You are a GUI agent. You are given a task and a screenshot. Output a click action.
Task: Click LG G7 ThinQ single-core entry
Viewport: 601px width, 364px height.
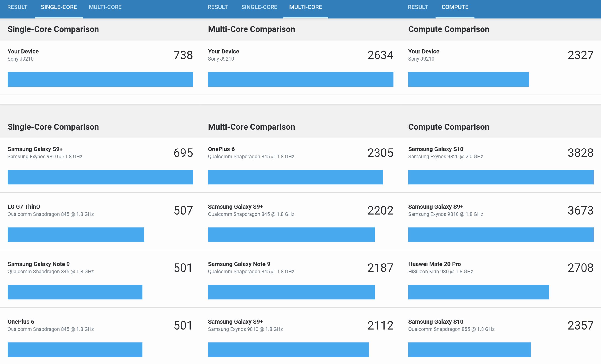pos(100,221)
